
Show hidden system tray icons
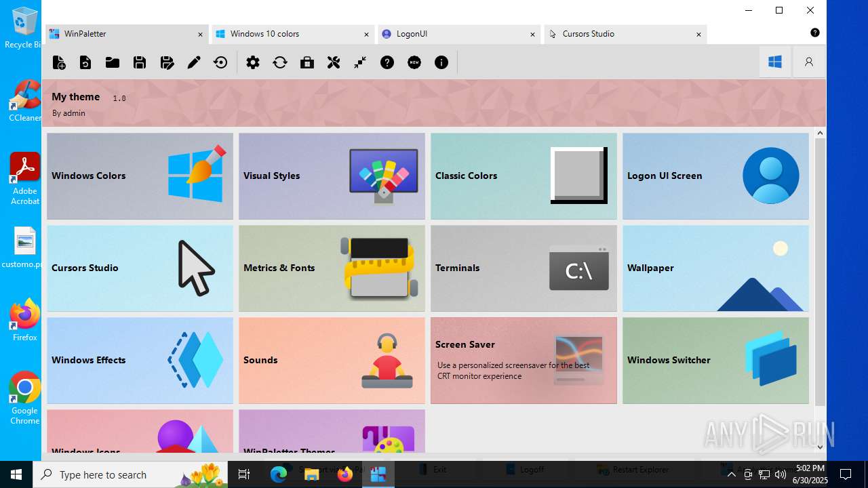click(731, 474)
